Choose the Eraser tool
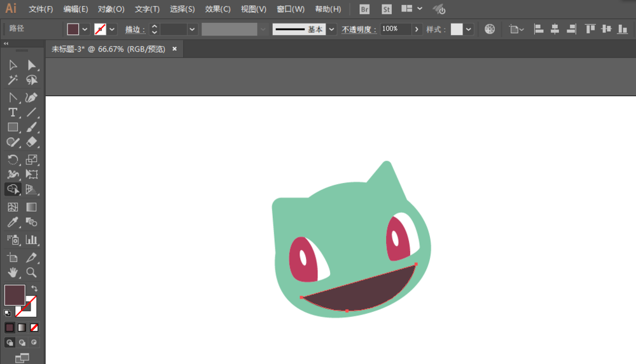This screenshot has width=636, height=364. click(31, 142)
